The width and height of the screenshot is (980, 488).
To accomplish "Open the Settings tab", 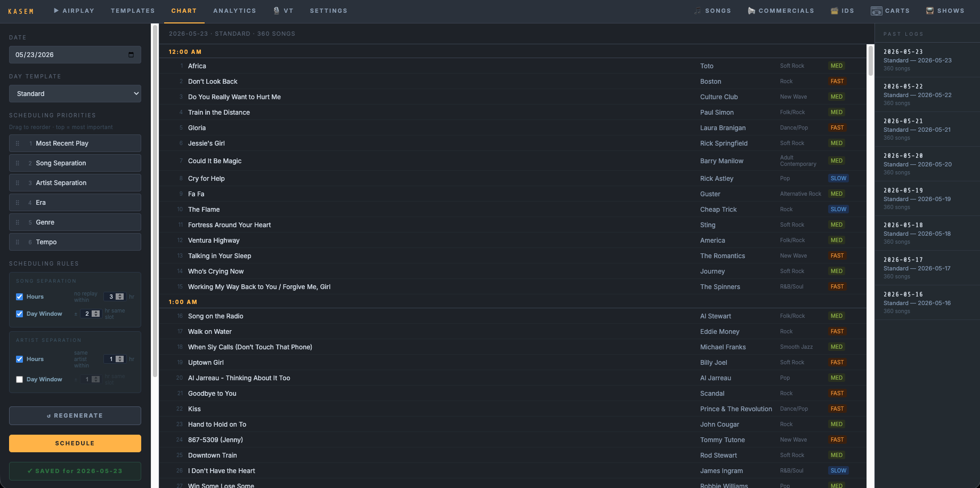I will click(328, 11).
